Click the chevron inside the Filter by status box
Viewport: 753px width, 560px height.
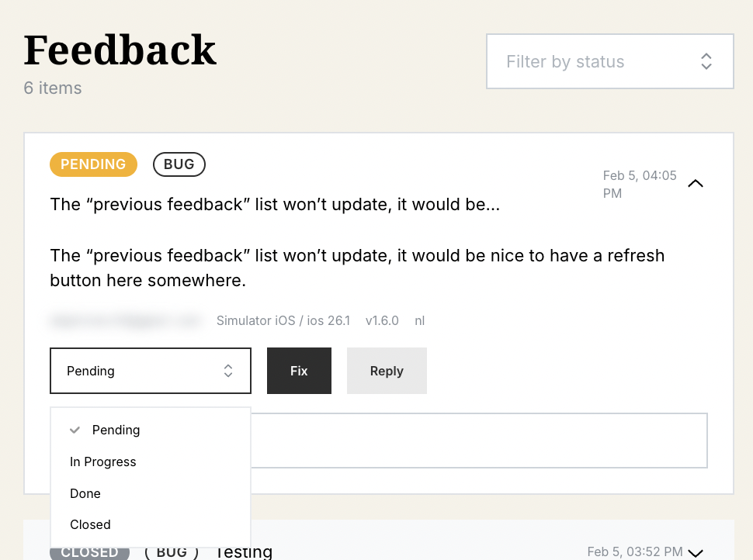(706, 60)
